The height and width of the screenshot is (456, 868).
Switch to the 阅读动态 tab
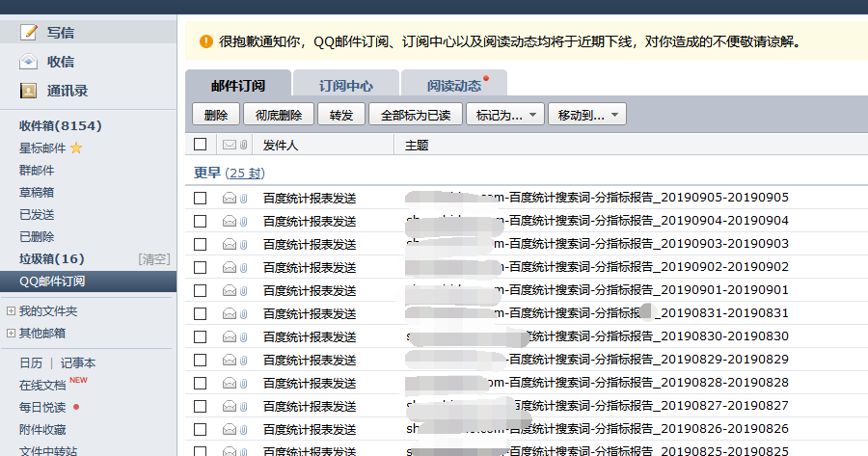454,85
